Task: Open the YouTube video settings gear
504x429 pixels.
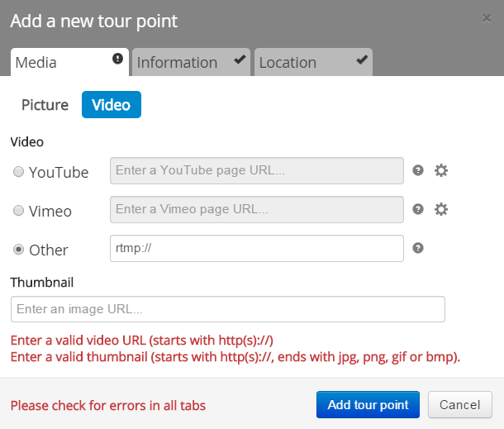Action: pyautogui.click(x=441, y=170)
